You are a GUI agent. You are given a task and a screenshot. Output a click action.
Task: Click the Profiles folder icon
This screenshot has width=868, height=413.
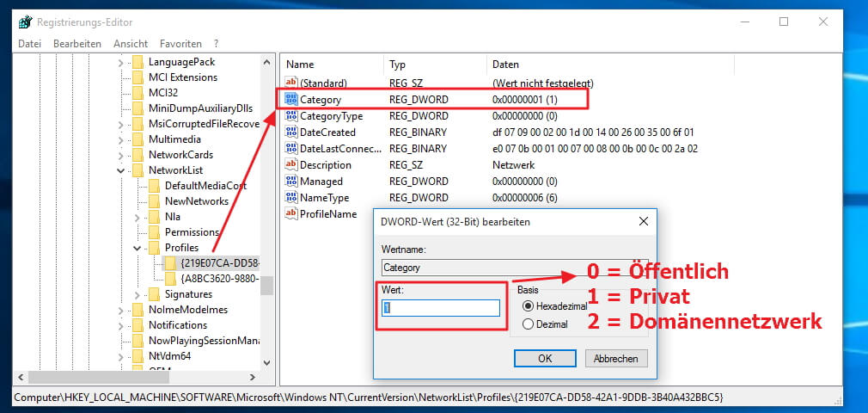point(155,247)
